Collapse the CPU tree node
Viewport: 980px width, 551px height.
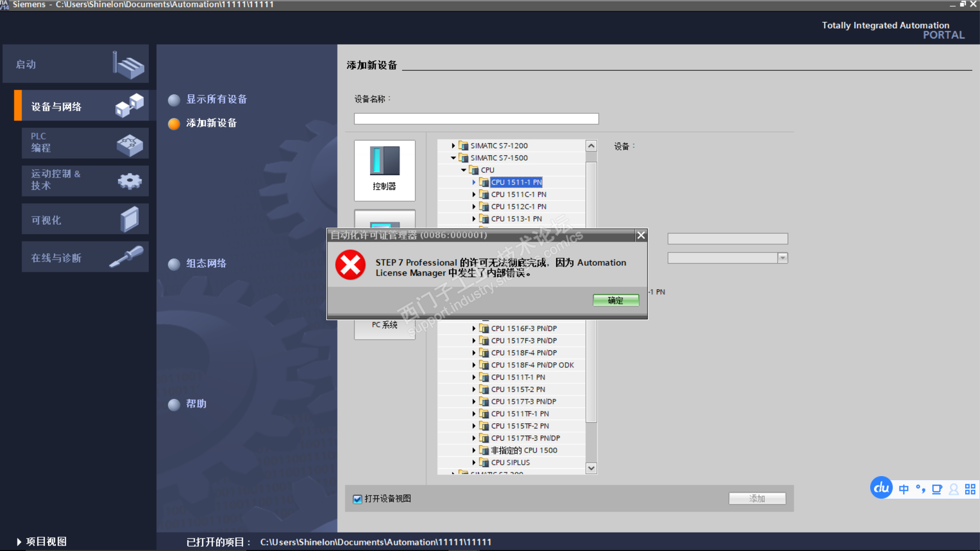pos(463,170)
